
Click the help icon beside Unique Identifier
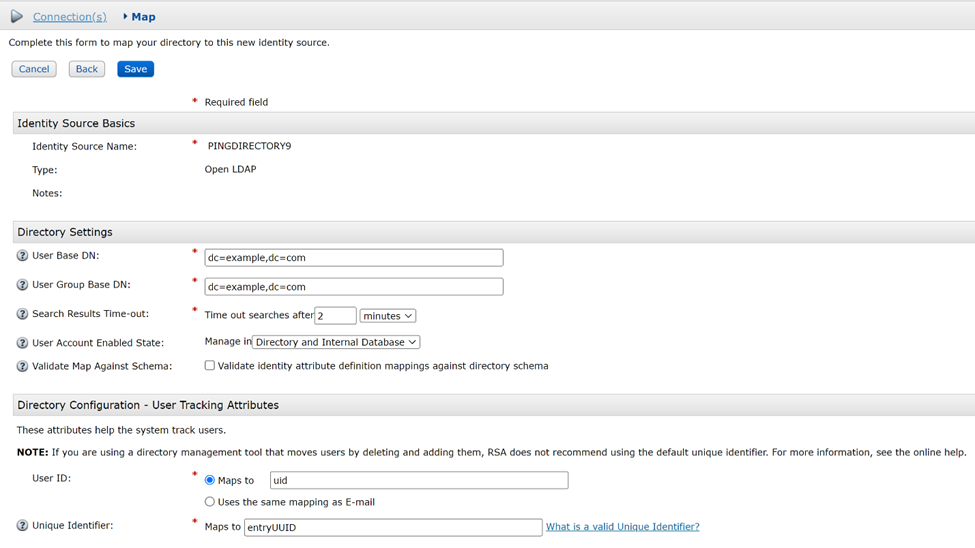22,526
